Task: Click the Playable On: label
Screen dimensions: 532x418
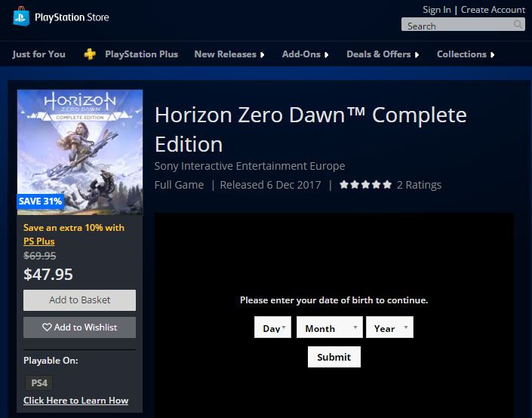Action: coord(51,361)
